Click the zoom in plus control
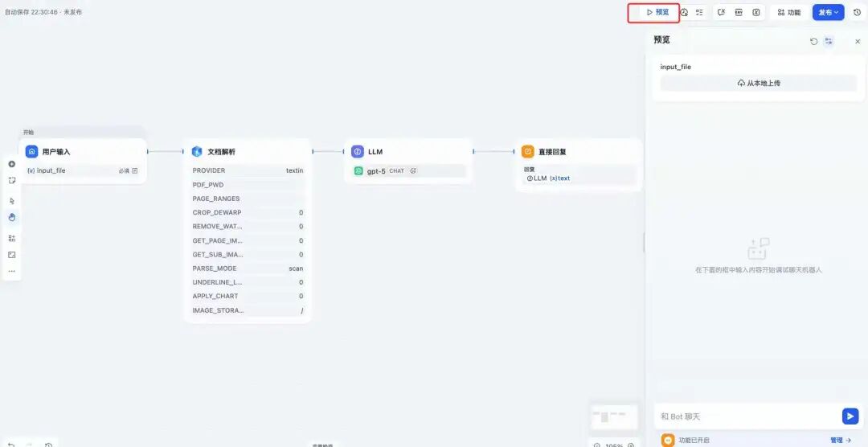868x447 pixels. (x=631, y=445)
